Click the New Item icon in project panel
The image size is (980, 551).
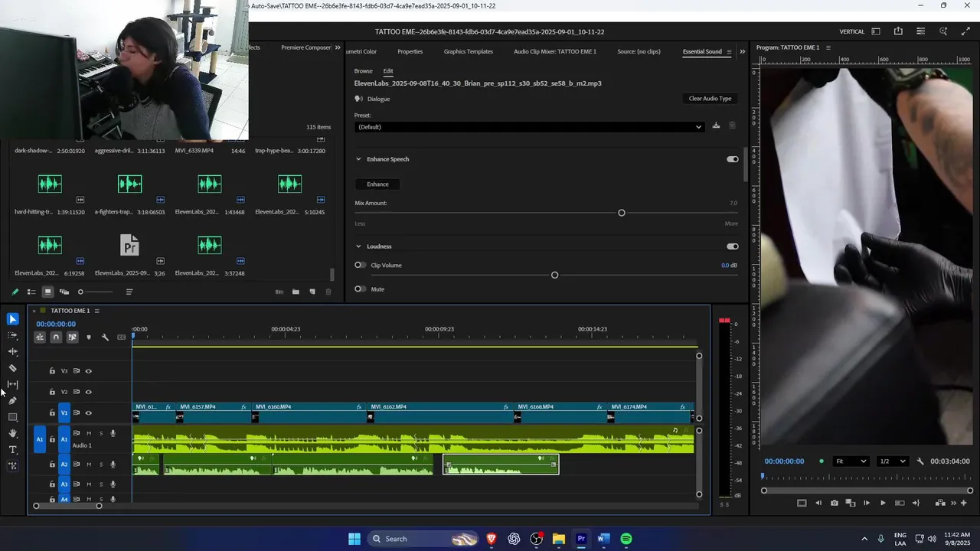(312, 292)
